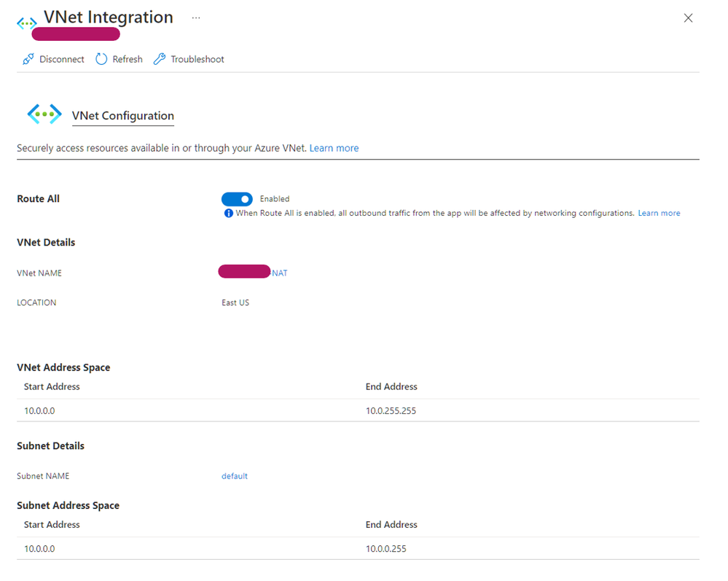
Task: Click the VNet Configuration section icon
Action: click(44, 114)
